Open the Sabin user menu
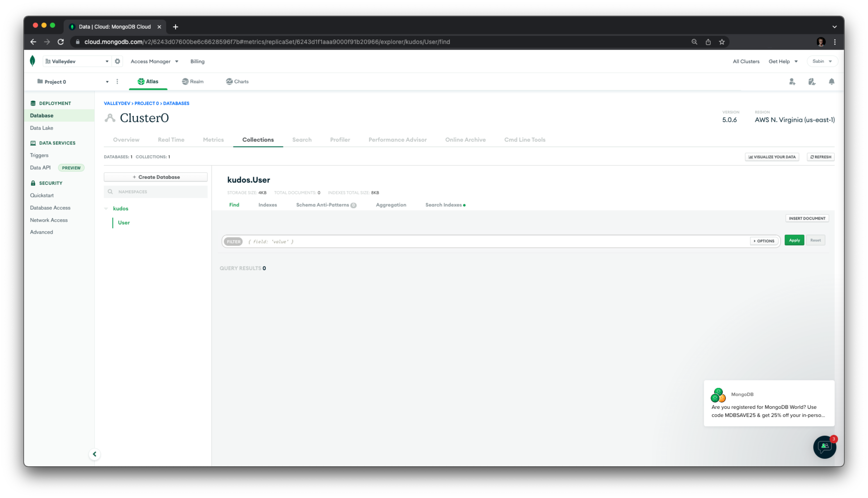The width and height of the screenshot is (868, 498). (x=822, y=61)
